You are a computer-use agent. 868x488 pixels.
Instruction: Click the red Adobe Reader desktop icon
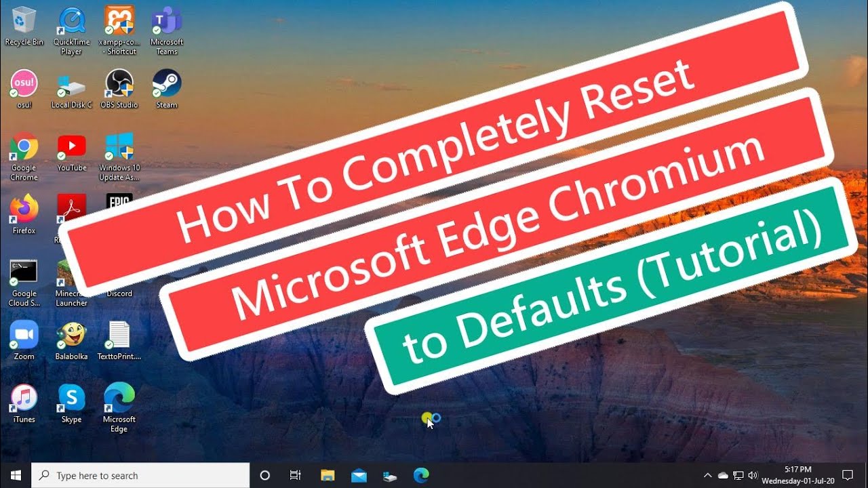coord(71,209)
